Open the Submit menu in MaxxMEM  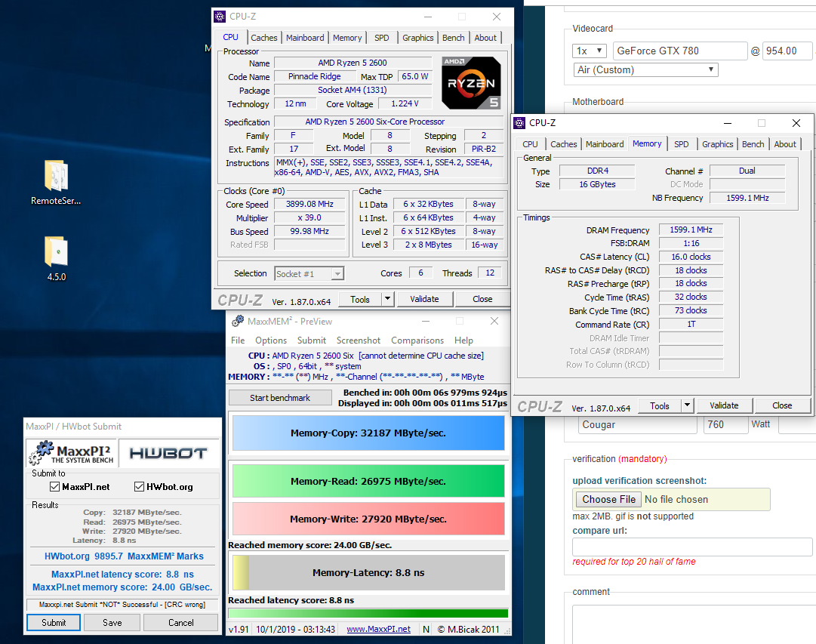click(x=311, y=340)
